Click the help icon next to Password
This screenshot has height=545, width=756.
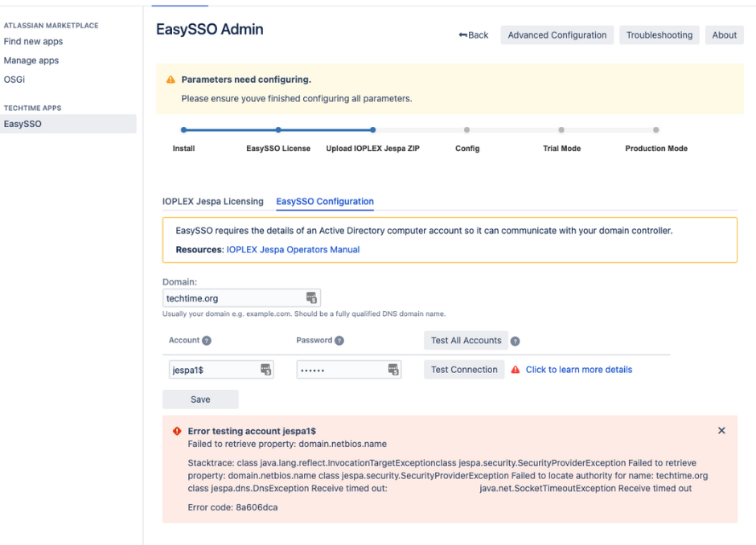click(339, 341)
